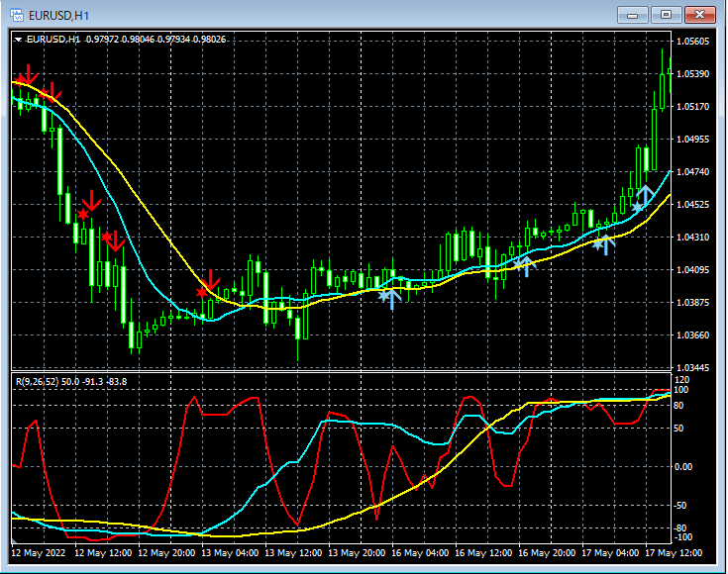Select the blue buy arrow near 16 May 04:00
This screenshot has height=574, width=728.
392,299
